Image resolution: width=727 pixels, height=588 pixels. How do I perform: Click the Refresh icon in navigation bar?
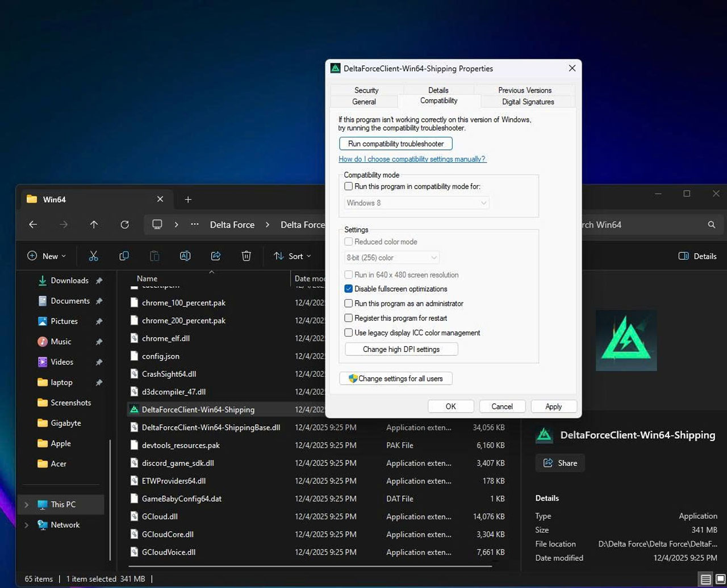coord(124,225)
